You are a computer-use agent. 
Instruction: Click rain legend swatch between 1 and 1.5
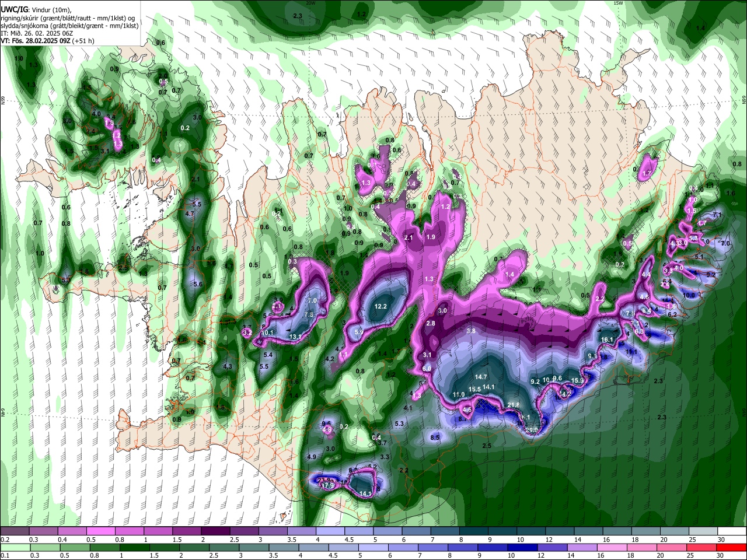[135, 547]
